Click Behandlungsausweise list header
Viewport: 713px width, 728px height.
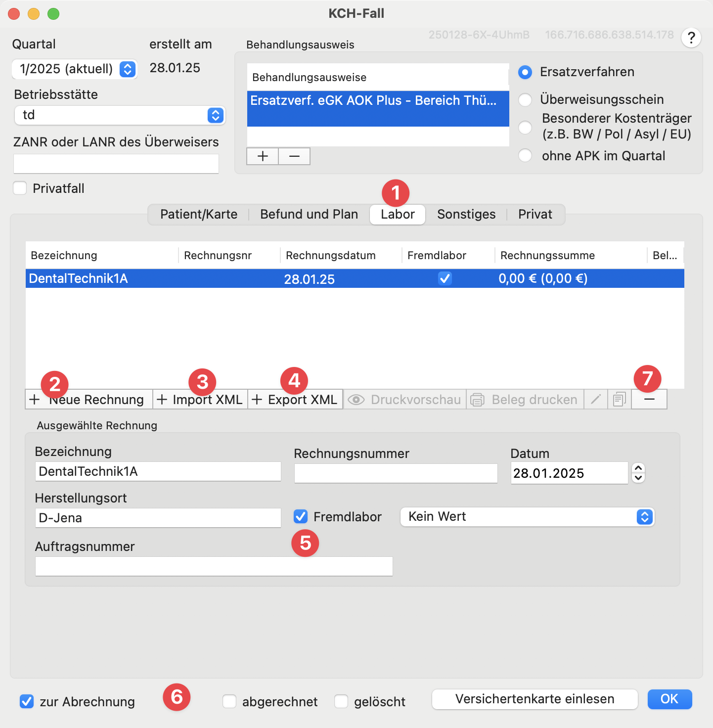378,77
